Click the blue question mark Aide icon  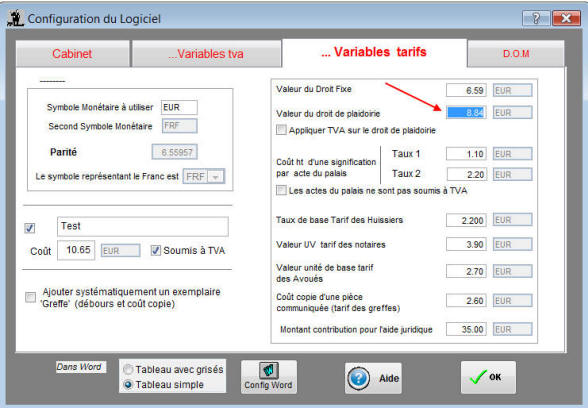click(x=358, y=378)
